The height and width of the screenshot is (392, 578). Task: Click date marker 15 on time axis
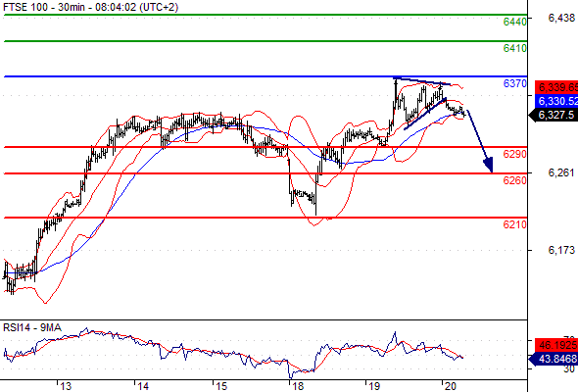(221, 386)
